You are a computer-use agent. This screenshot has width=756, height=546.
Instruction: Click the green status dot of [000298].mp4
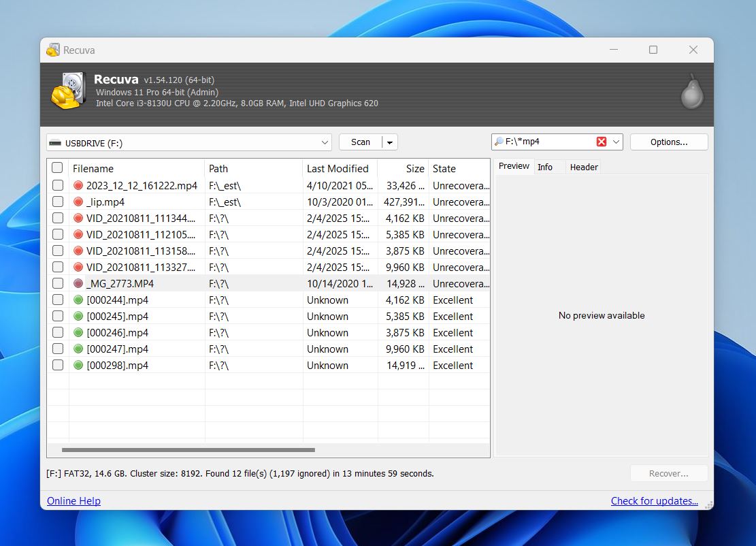78,365
